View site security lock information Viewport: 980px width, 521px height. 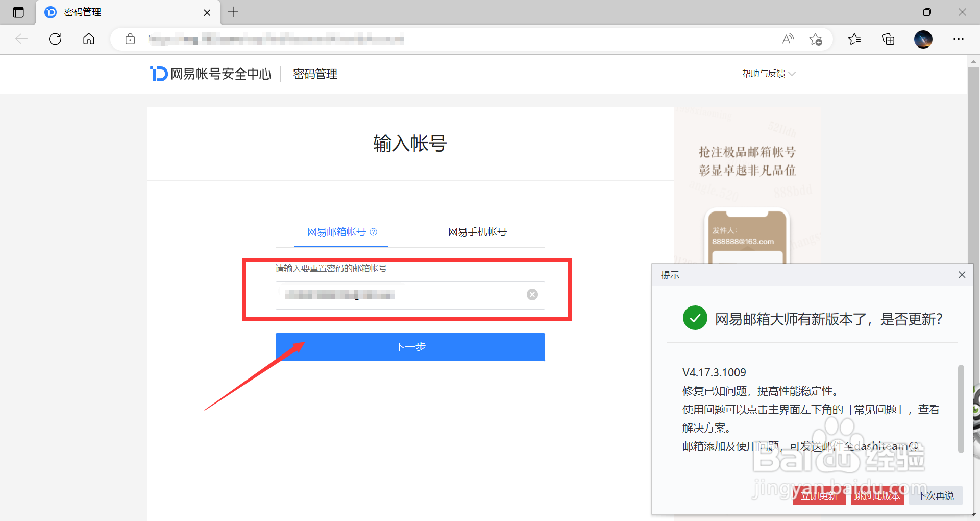(x=130, y=39)
